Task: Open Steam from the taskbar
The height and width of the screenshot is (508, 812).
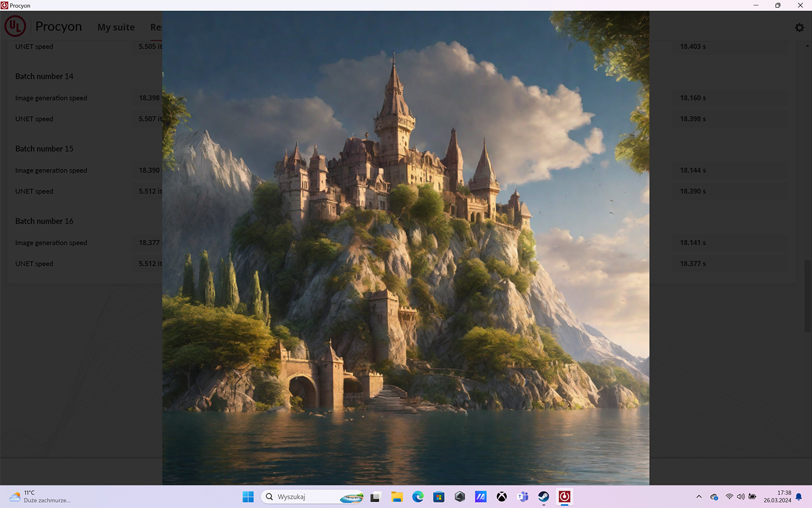Action: pos(543,497)
